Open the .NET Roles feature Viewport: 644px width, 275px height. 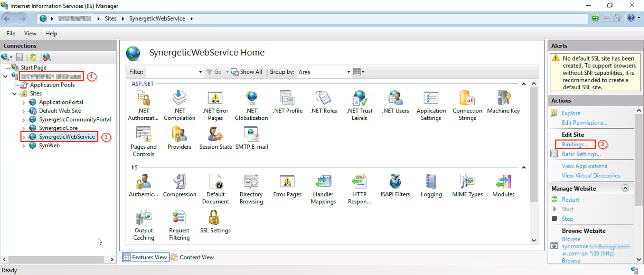324,102
